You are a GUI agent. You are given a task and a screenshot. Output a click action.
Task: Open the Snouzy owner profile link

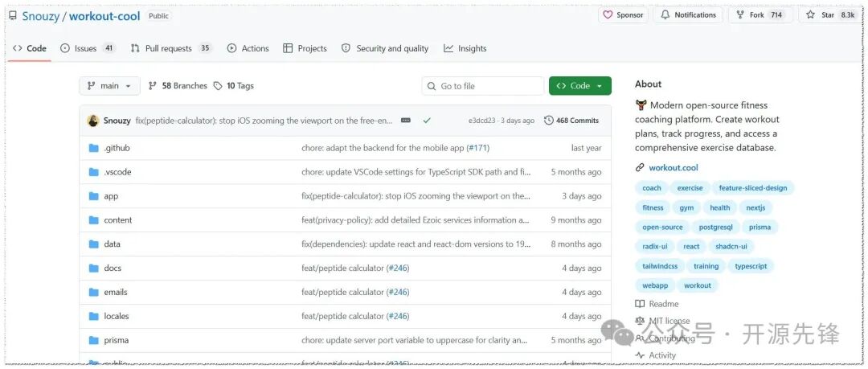[41, 16]
